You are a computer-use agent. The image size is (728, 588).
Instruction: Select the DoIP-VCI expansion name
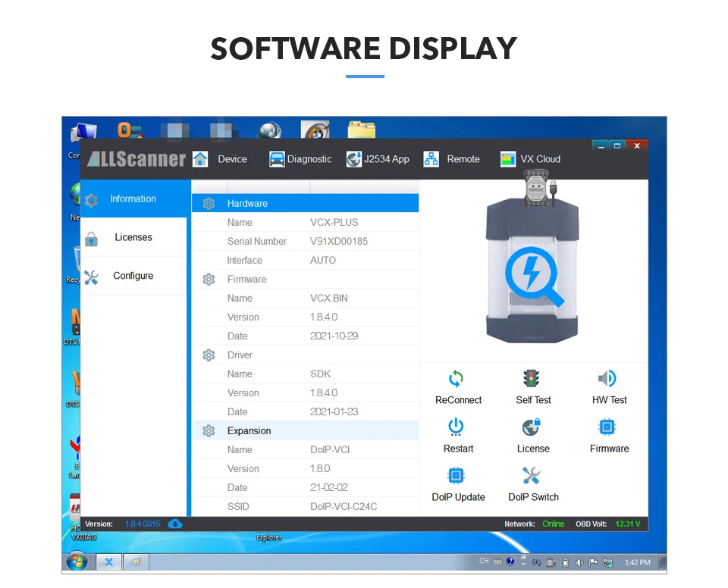click(330, 449)
